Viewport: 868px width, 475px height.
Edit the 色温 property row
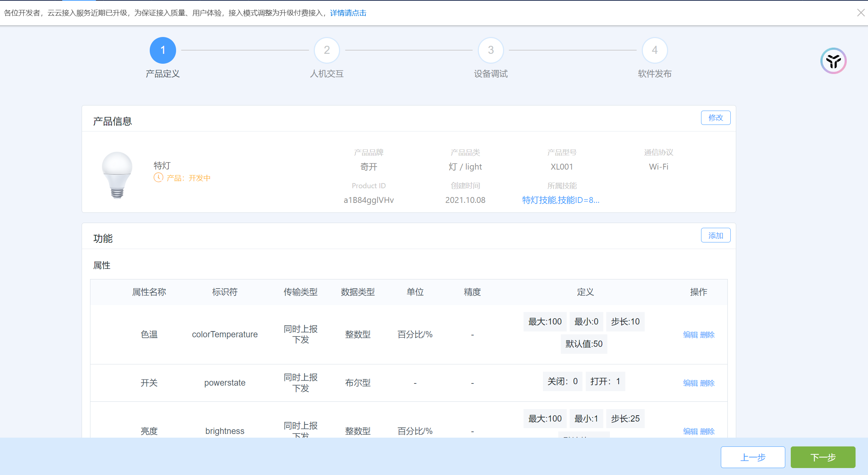tap(690, 335)
